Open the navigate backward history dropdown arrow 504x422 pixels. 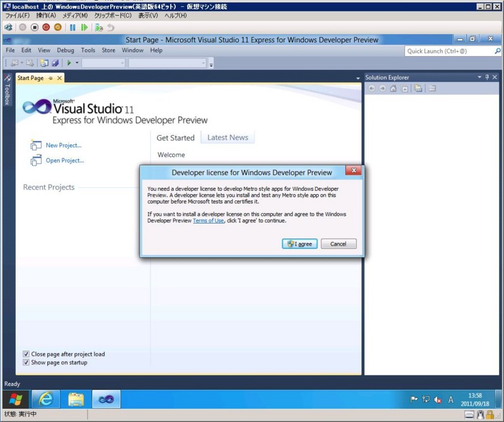pos(22,63)
